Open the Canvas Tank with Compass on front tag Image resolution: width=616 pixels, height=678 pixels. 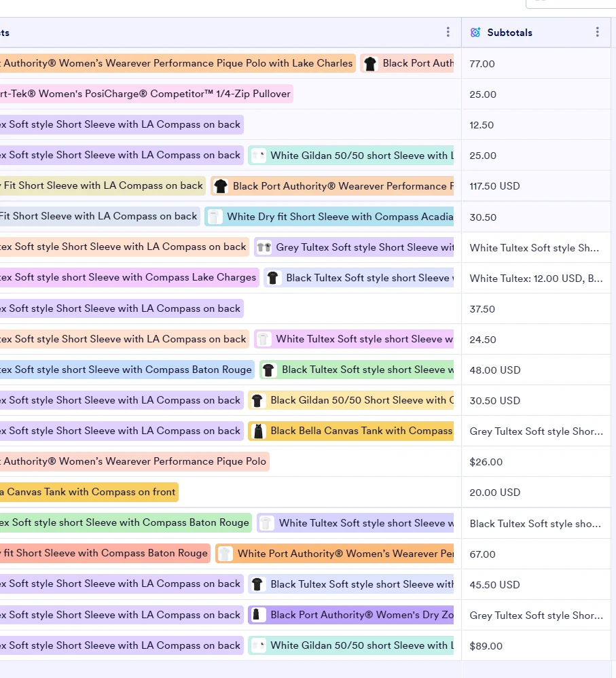pyautogui.click(x=89, y=492)
